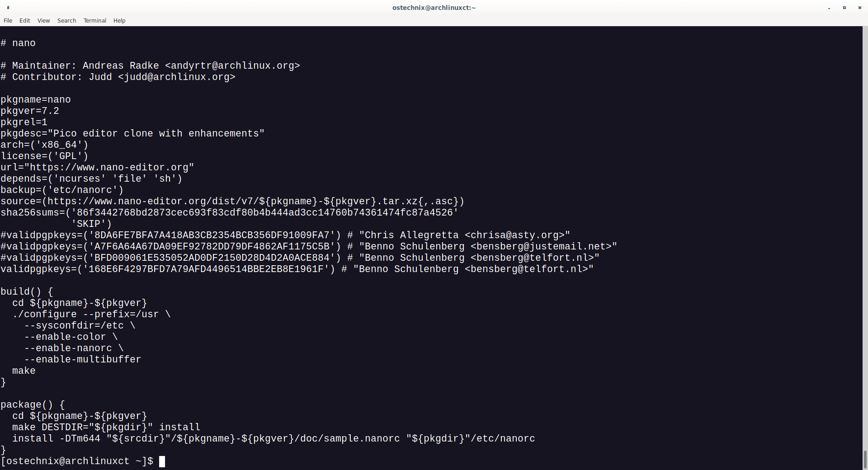The width and height of the screenshot is (868, 470).
Task: Maximize the terminal window
Action: tap(844, 8)
